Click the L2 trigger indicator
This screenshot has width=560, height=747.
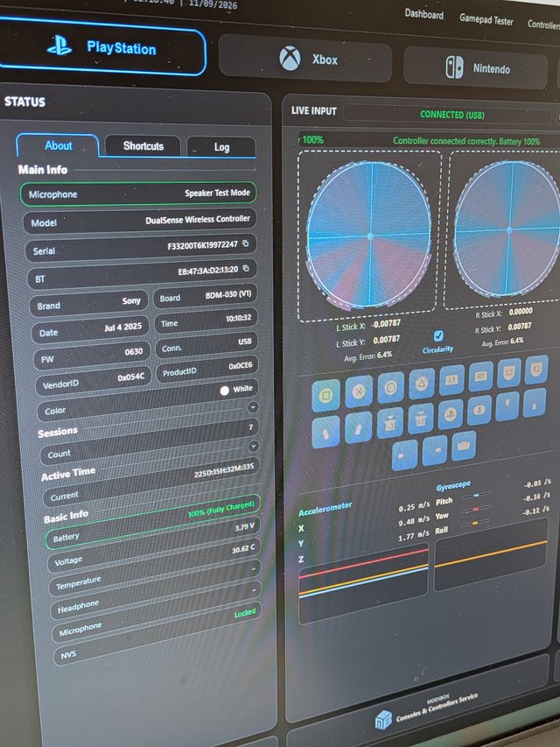point(508,373)
